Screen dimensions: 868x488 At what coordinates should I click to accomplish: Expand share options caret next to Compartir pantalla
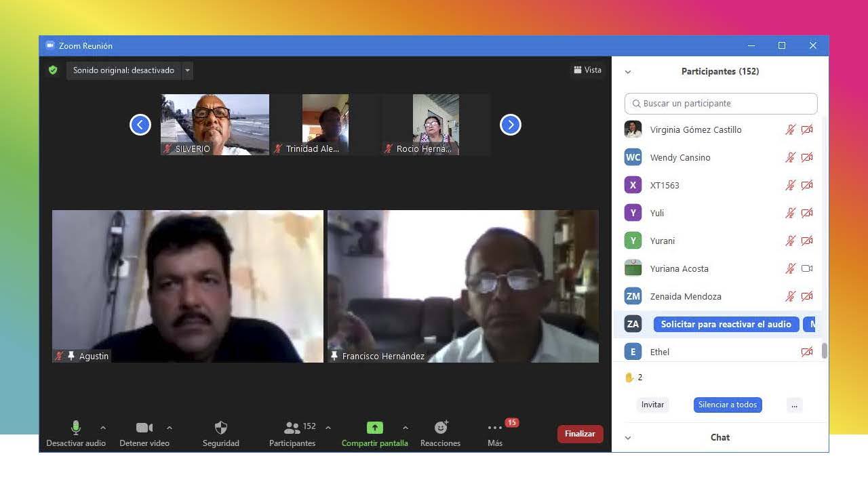click(x=406, y=428)
